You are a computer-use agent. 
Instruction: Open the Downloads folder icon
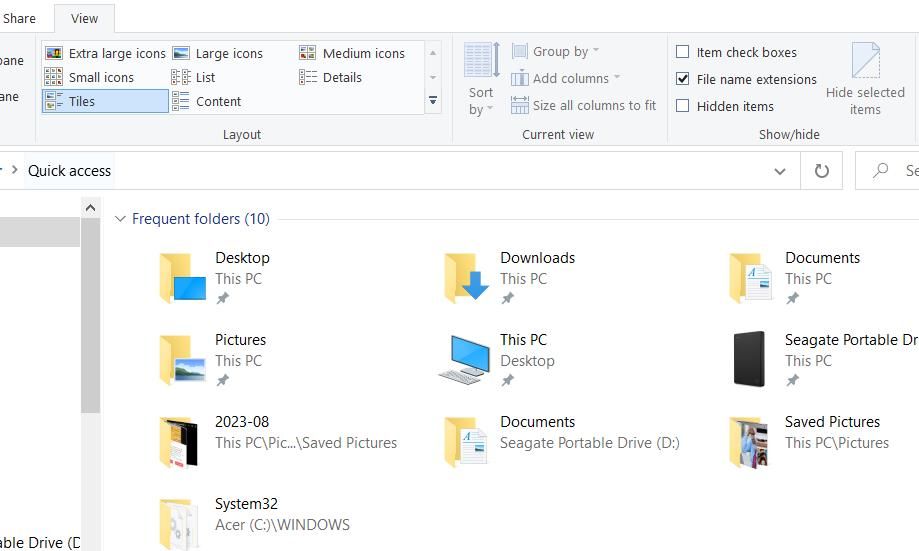click(466, 277)
